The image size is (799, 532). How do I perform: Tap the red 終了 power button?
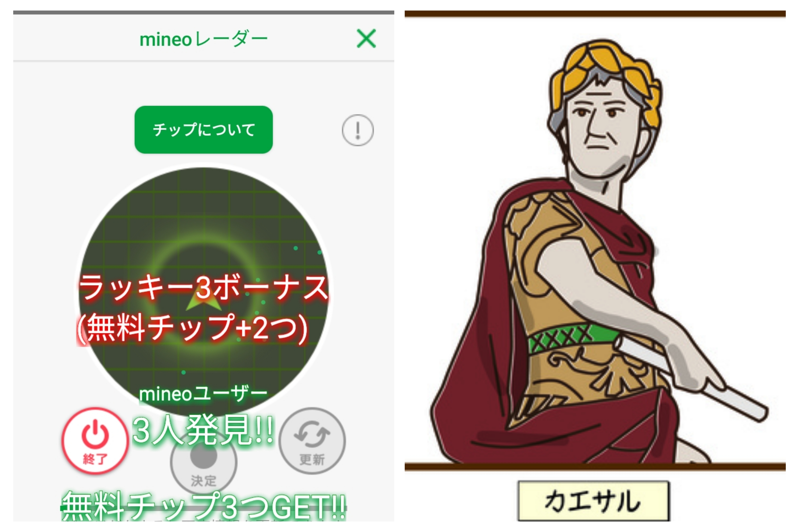(x=95, y=441)
